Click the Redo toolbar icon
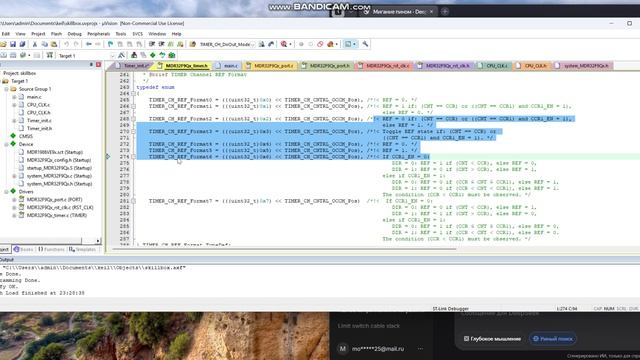Screen dimensions: 640x360 [76, 44]
